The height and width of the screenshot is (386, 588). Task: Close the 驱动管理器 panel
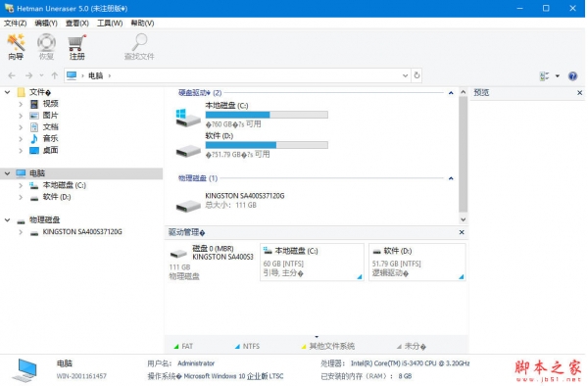(462, 232)
